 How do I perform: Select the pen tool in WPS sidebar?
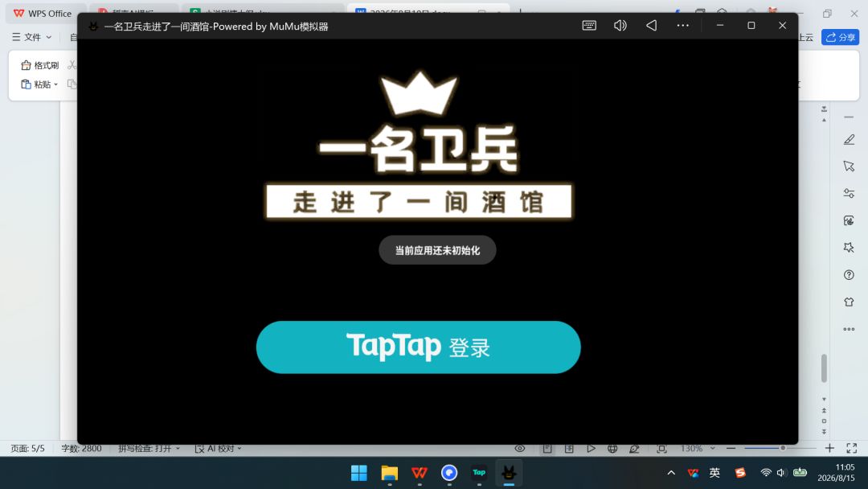(849, 140)
